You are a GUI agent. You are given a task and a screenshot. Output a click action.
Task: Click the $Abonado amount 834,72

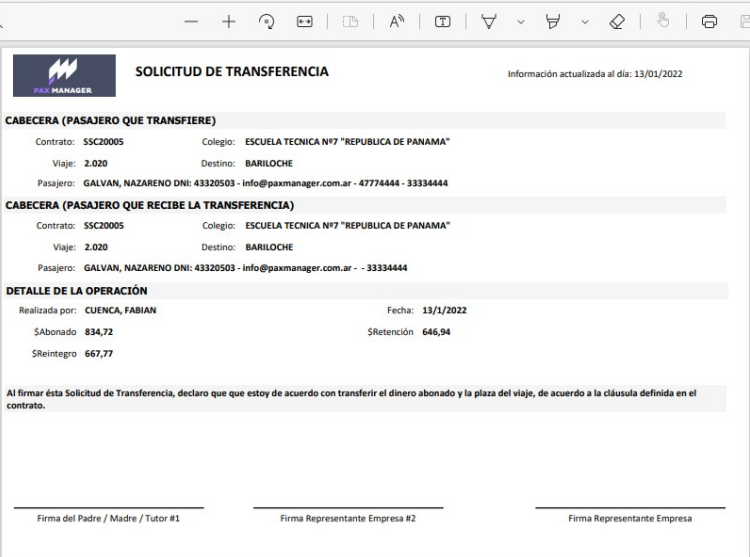[99, 332]
